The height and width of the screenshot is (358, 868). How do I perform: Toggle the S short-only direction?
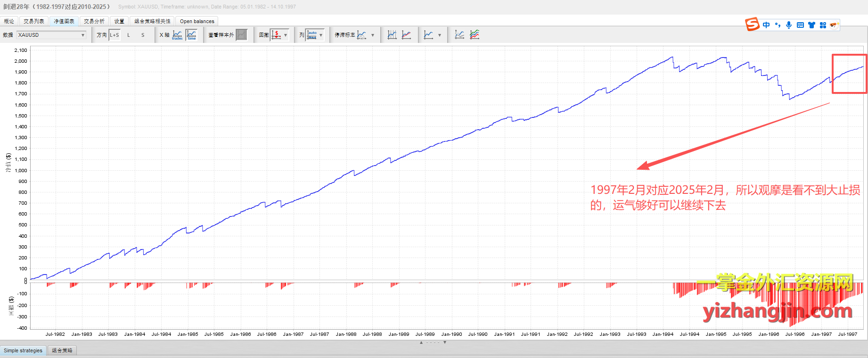(x=143, y=35)
